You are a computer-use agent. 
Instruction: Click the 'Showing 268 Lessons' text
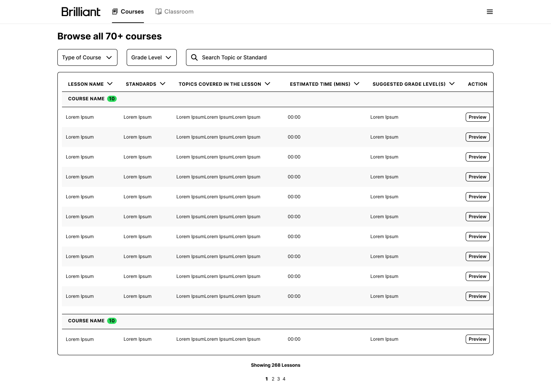[x=275, y=365]
